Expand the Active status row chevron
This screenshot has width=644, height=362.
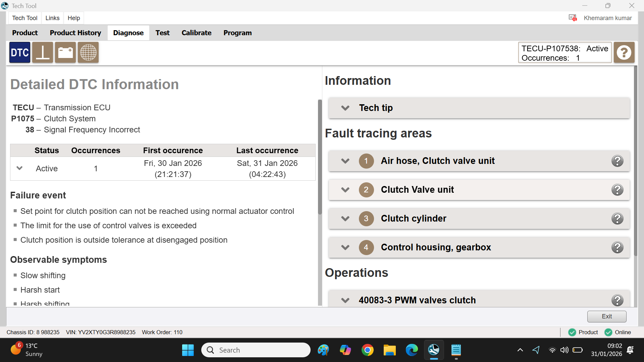[19, 168]
